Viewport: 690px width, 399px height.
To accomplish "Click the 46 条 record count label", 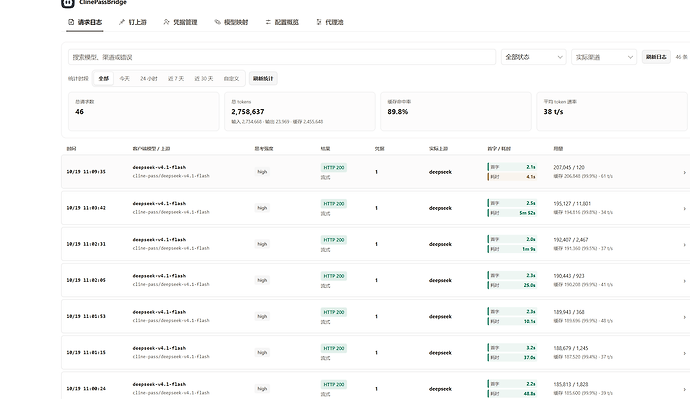I will 681,57.
